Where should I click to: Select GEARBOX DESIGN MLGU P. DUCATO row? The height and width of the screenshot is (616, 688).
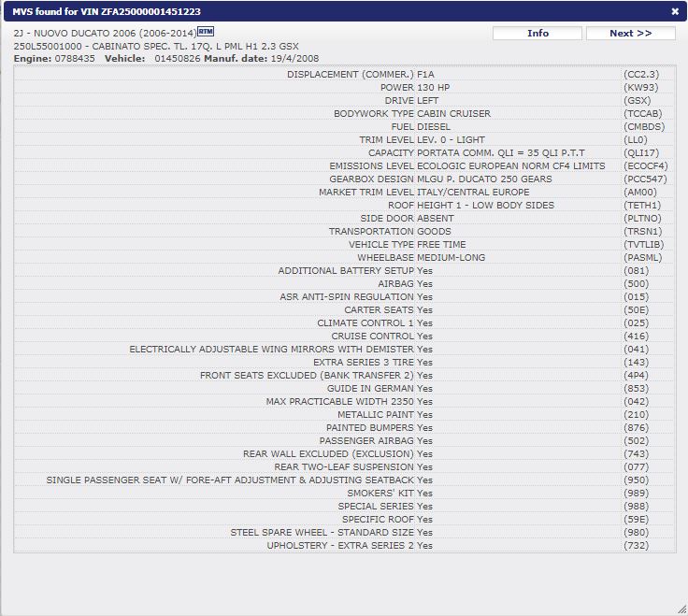[x=434, y=179]
